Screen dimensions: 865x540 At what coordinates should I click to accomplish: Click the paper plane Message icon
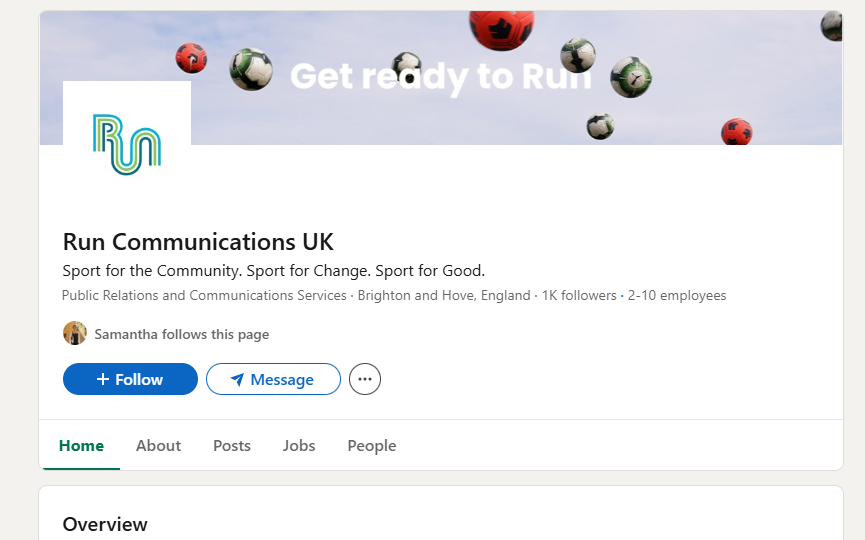[237, 380]
